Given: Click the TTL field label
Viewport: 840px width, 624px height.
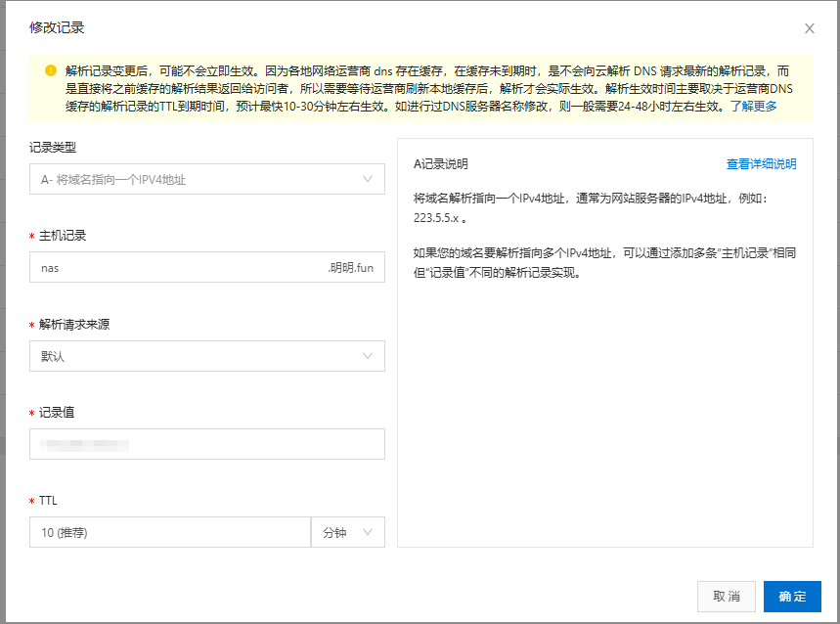Looking at the screenshot, I should pos(48,500).
